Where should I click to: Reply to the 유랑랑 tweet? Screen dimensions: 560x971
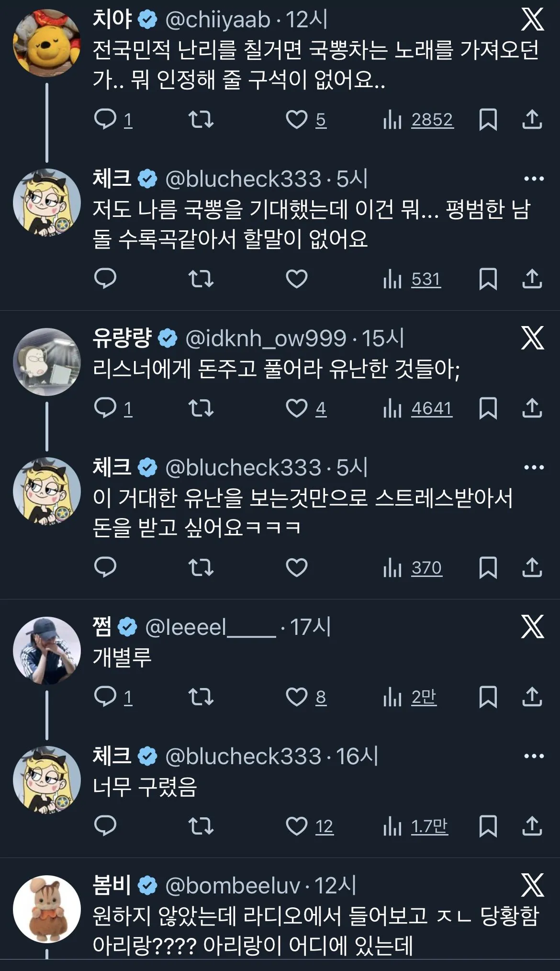pyautogui.click(x=105, y=408)
